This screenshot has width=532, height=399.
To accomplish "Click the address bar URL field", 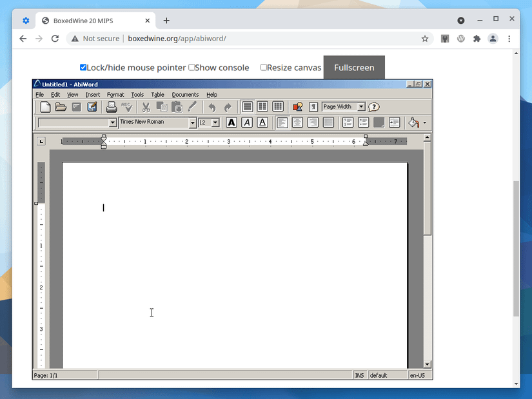I will point(250,39).
